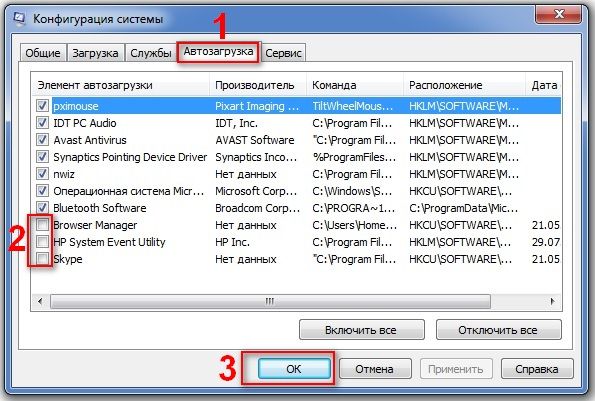Select the nwiz entry name

(x=64, y=174)
